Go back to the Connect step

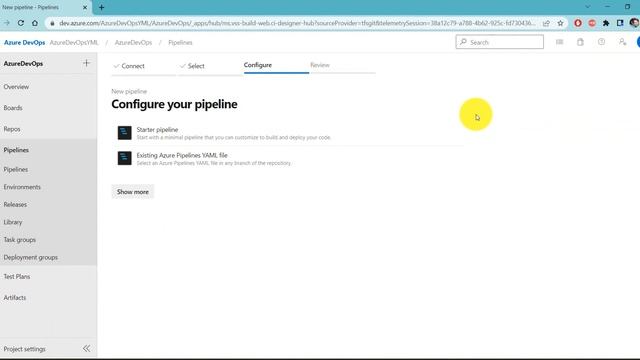coord(144,66)
